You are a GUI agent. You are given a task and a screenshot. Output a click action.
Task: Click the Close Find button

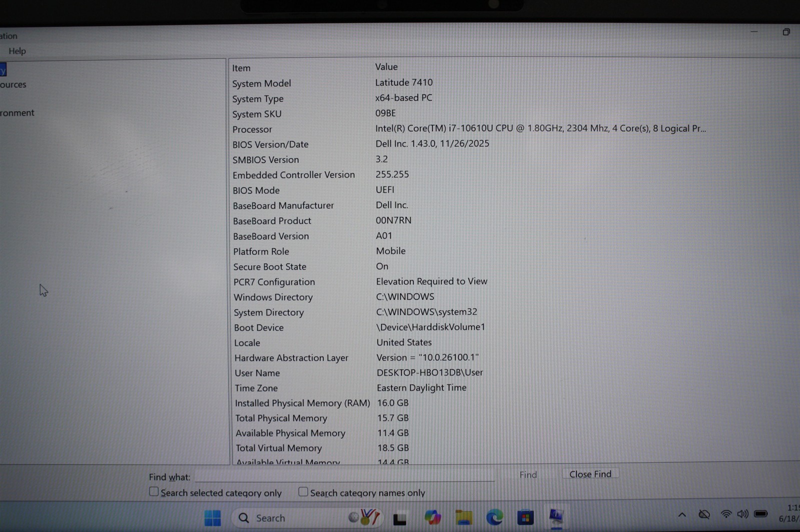[x=590, y=474]
